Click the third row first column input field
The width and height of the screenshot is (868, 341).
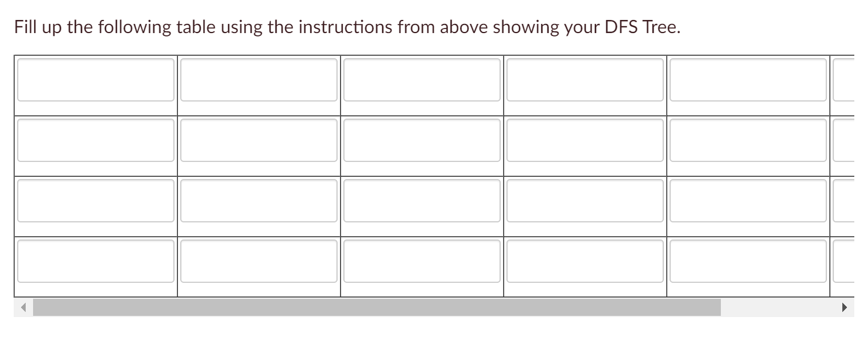[x=95, y=201]
